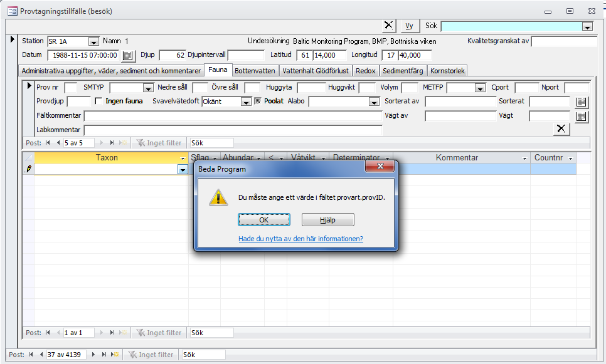
Task: Go to next record in the '37 av 4139' navigator
Action: 93,355
